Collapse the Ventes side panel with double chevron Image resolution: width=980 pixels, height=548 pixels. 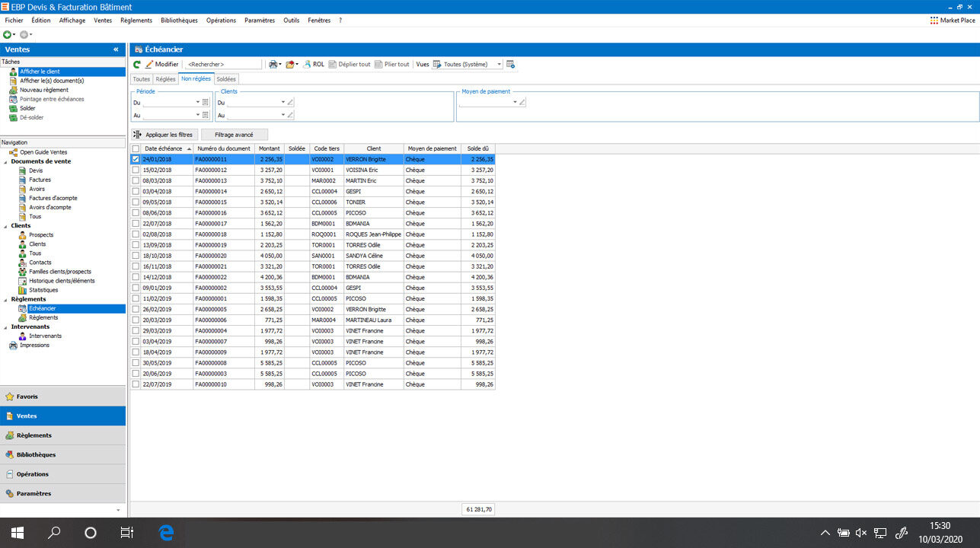[x=116, y=49]
